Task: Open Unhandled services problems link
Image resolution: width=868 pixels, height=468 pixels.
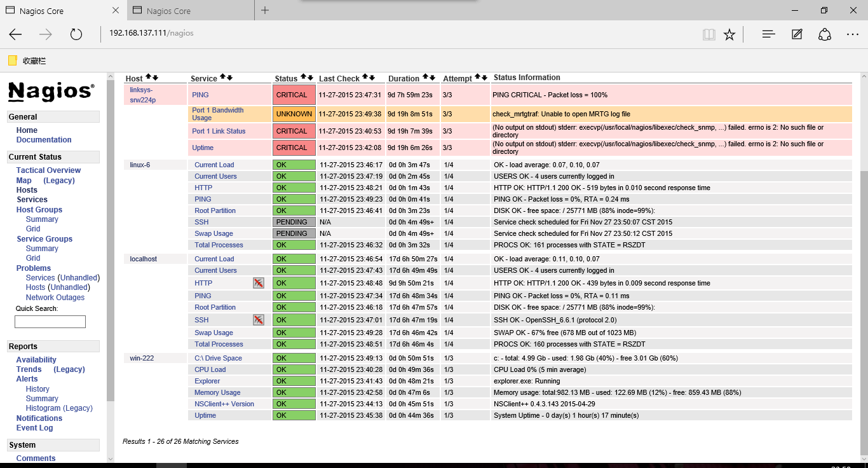Action: [79, 278]
